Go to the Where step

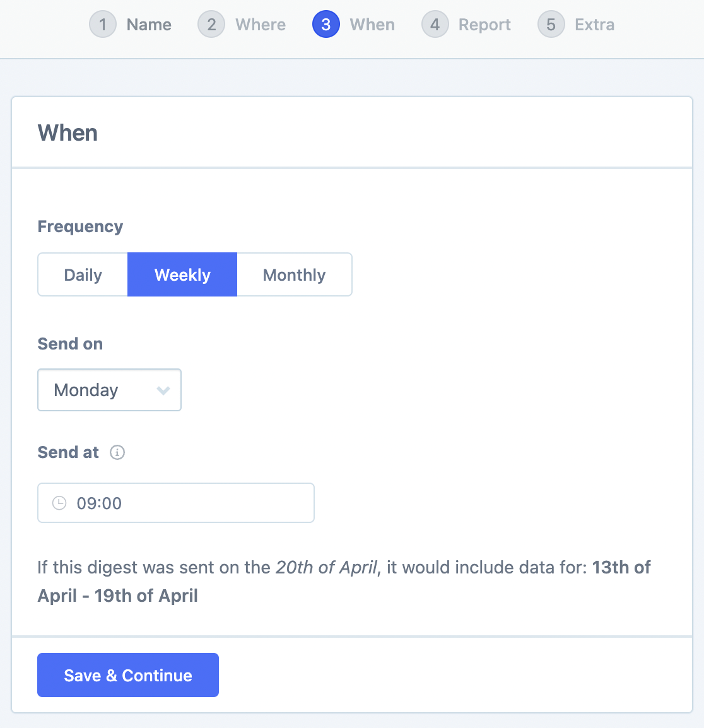click(261, 25)
